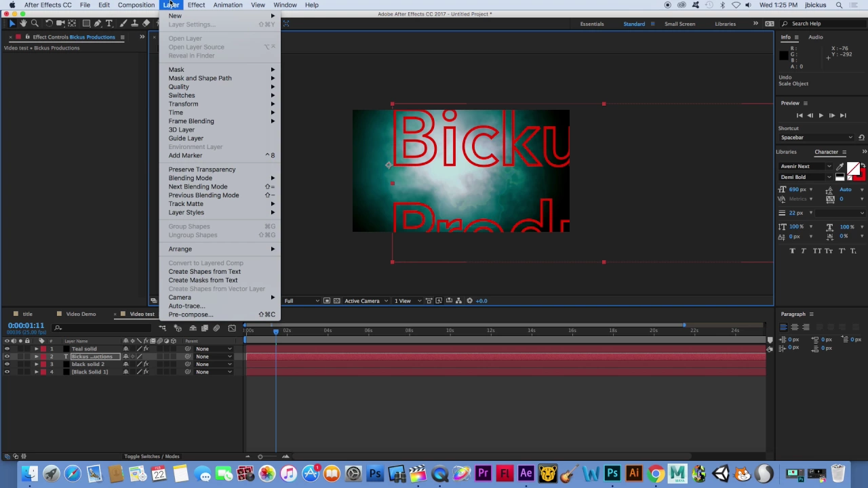Screen dimensions: 868x488
Task: Select the Clone Stamp tool
Action: pos(134,24)
